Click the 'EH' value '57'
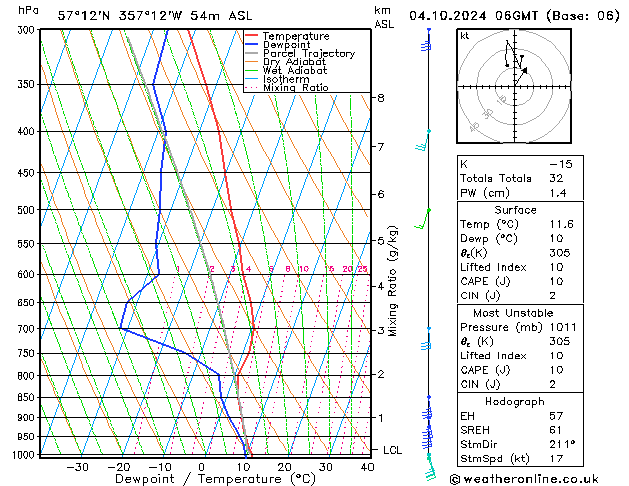This screenshot has height=486, width=629. click(556, 416)
